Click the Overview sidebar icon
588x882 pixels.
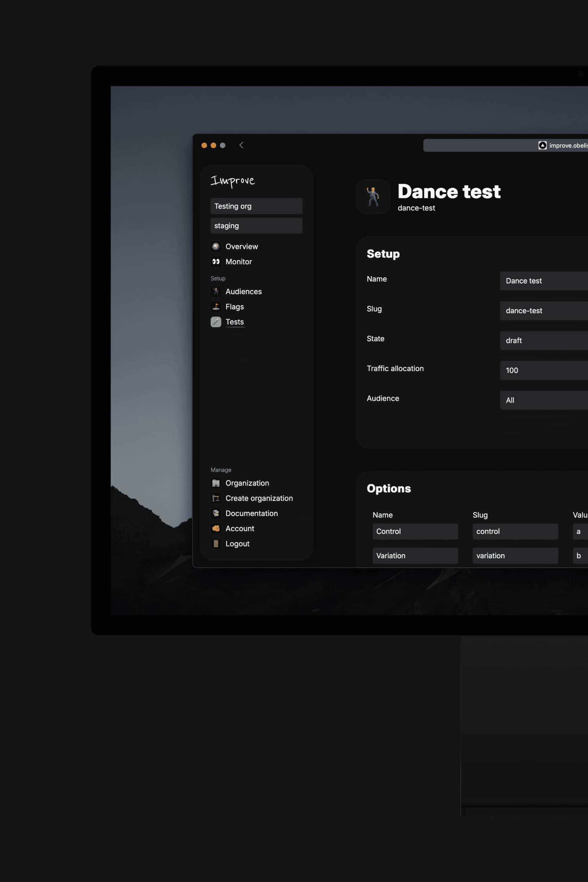point(216,246)
